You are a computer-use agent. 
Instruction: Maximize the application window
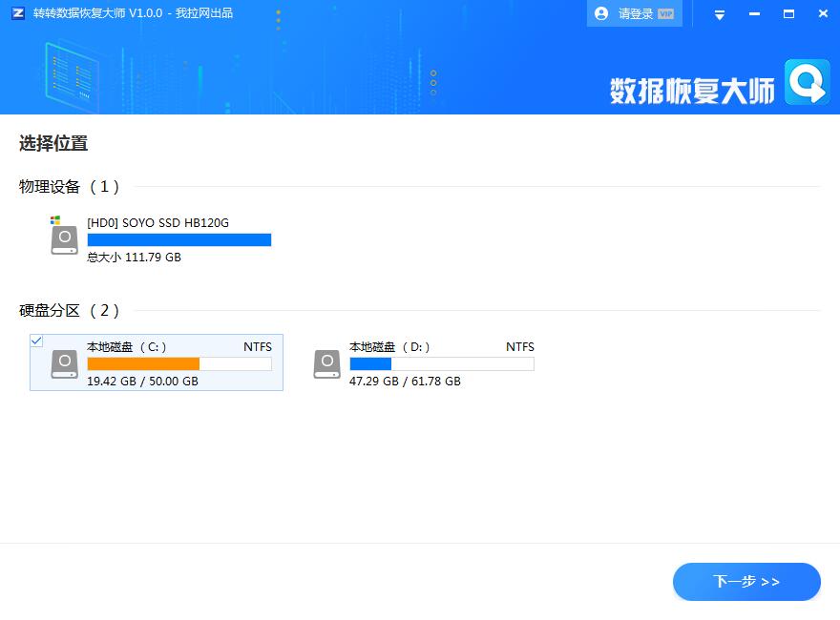coord(788,14)
